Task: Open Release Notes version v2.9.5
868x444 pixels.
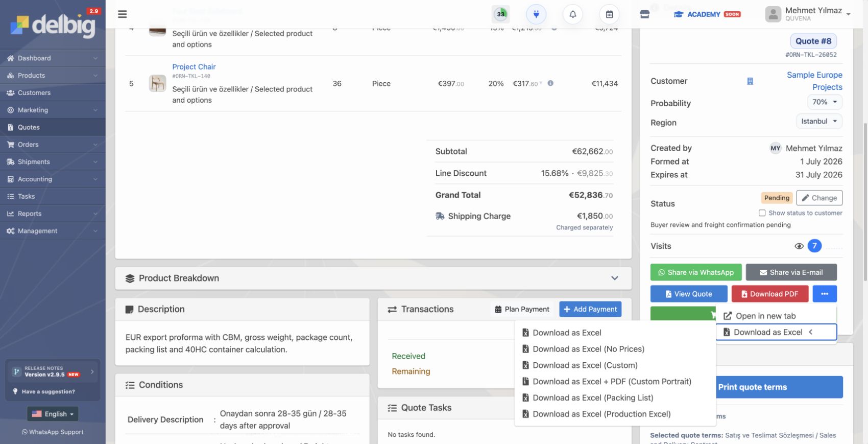Action: tap(53, 371)
